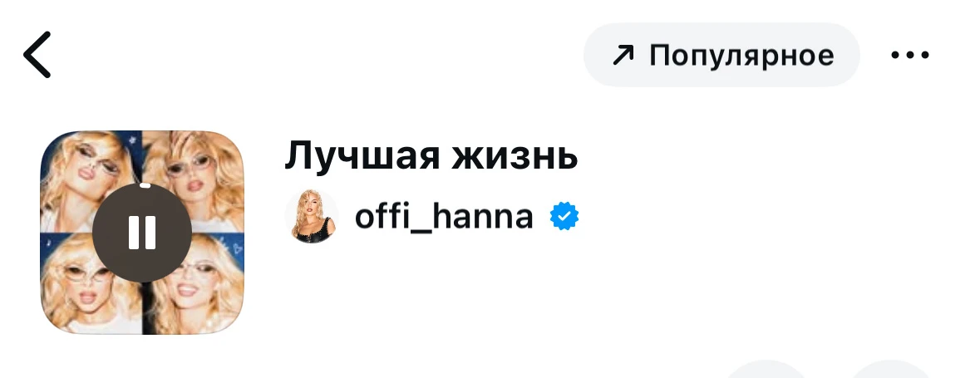Click the checkmark inside the verified badge
Image resolution: width=980 pixels, height=378 pixels.
[x=565, y=217]
